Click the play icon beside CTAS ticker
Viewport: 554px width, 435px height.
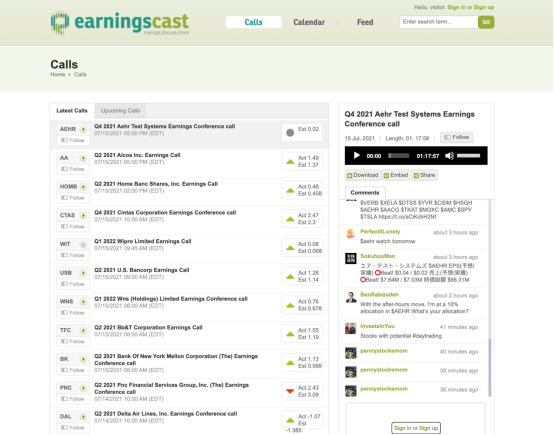83,216
